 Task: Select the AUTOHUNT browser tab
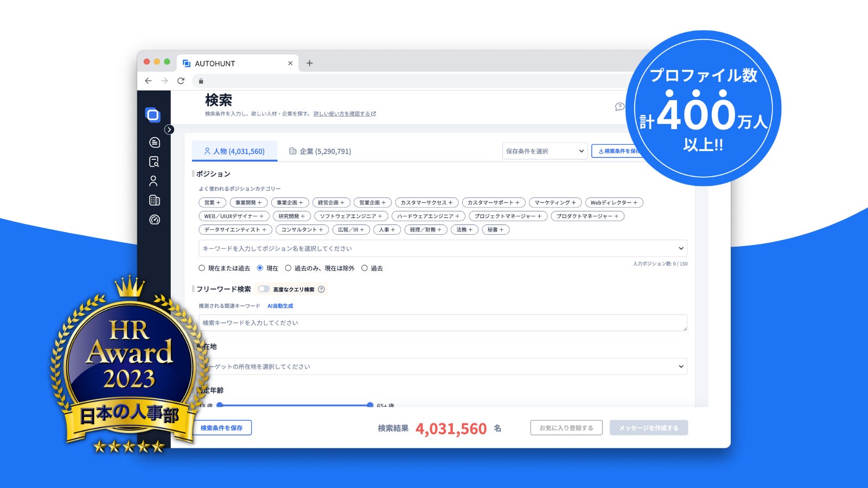click(x=238, y=63)
